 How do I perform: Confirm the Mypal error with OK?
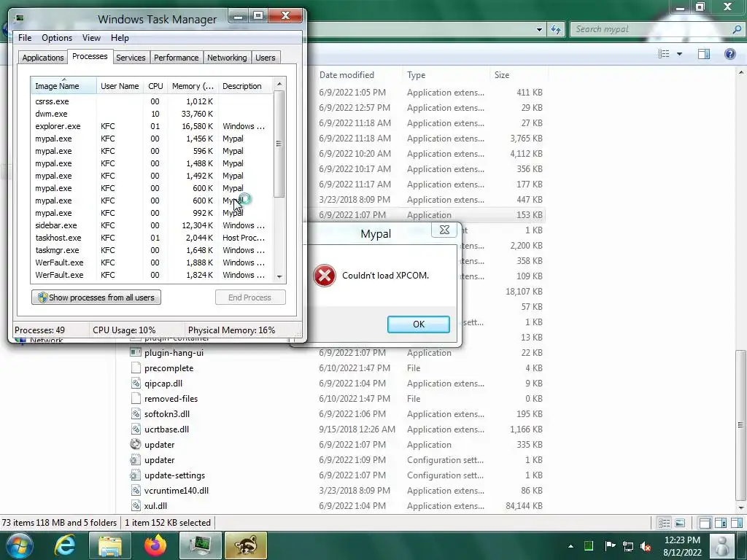(418, 324)
